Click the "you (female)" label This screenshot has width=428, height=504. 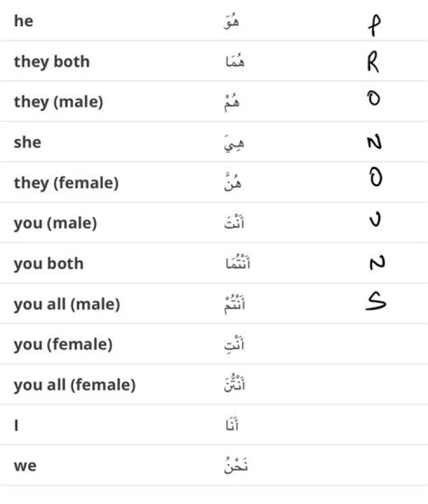63,345
